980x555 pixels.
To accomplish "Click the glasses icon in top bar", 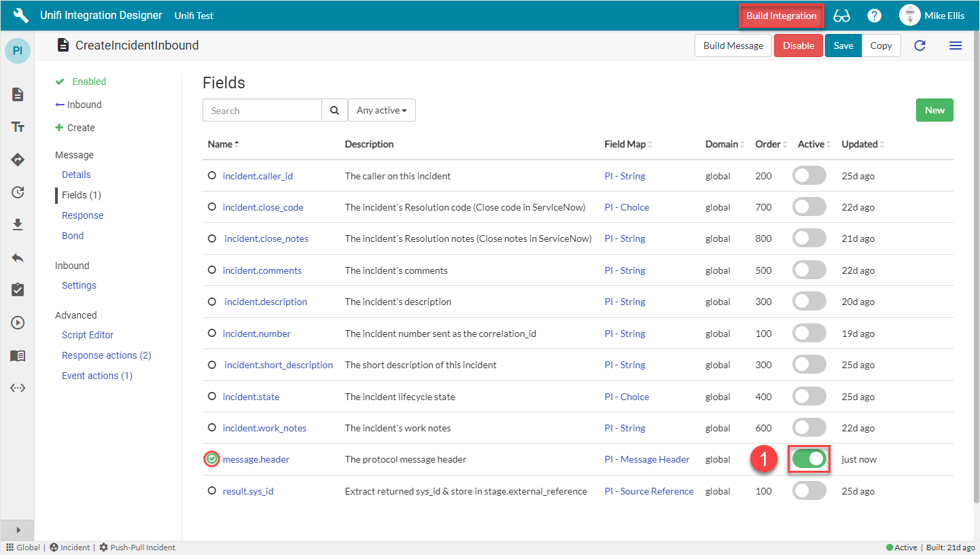I will click(841, 16).
